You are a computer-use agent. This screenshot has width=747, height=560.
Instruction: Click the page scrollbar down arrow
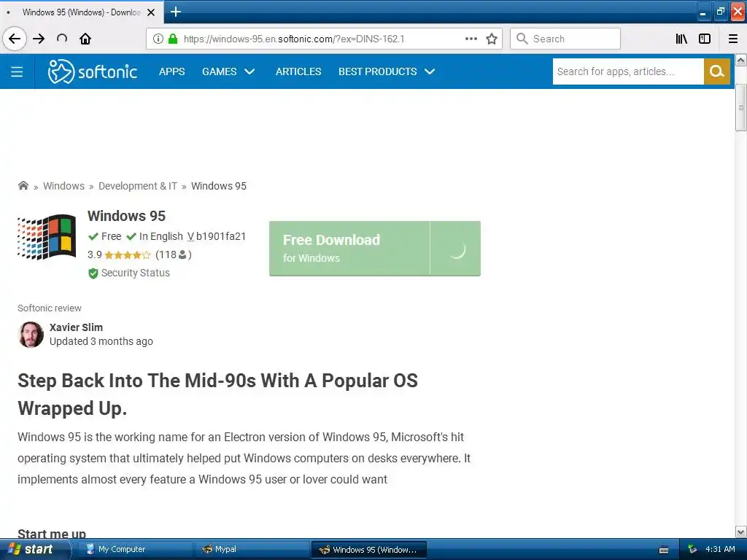[x=740, y=532]
